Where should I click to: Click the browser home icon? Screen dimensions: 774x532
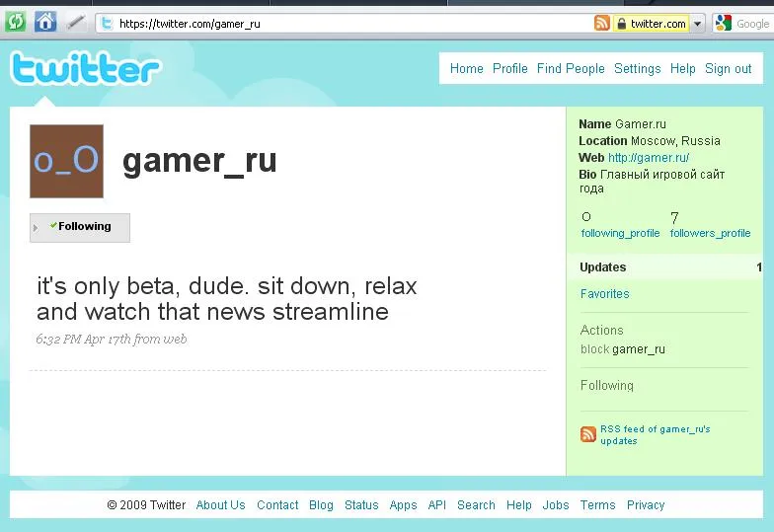pos(45,22)
